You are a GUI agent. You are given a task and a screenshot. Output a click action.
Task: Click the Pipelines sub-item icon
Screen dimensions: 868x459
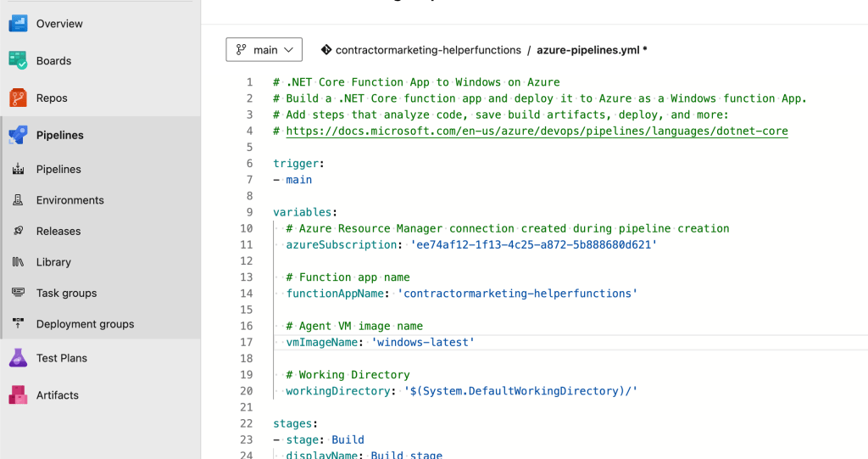tap(19, 169)
